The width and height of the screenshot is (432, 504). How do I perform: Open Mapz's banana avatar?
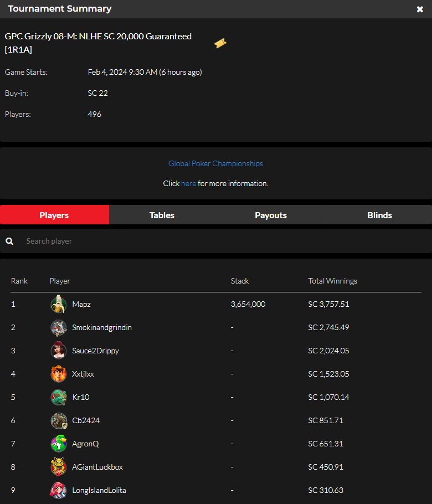59,304
